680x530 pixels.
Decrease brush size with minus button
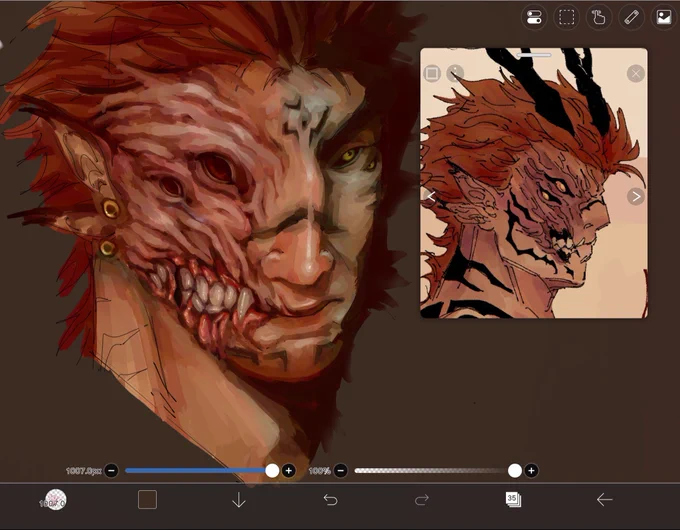(x=111, y=471)
